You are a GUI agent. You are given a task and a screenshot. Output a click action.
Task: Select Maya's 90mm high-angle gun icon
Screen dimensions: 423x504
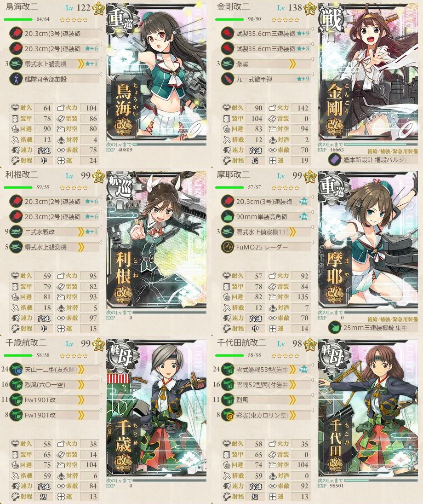(228, 217)
